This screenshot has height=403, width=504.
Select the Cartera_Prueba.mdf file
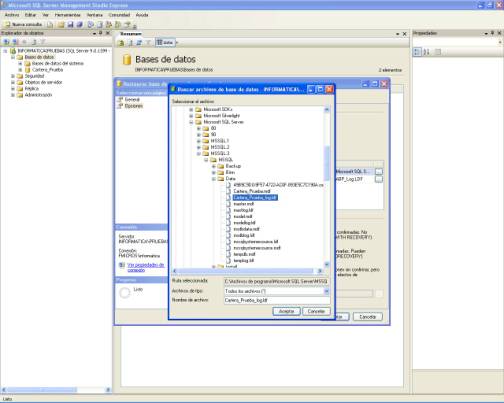click(252, 191)
